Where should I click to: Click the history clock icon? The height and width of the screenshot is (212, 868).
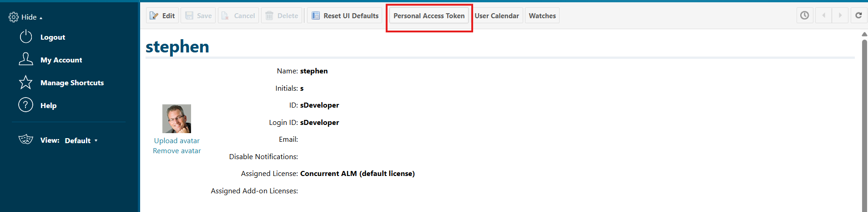(804, 16)
